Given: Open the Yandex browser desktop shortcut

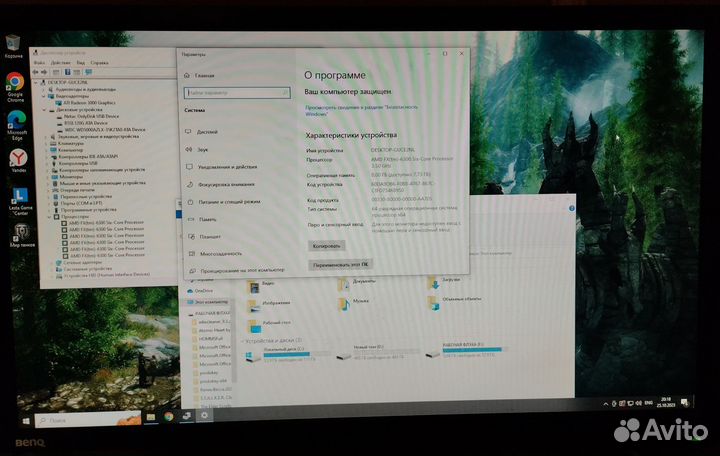Looking at the screenshot, I should point(18,160).
